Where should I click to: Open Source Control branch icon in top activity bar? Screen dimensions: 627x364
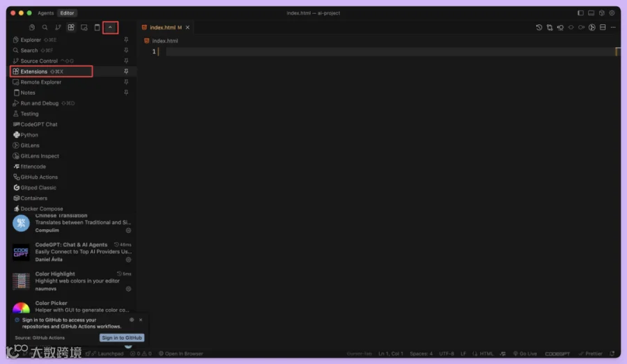coord(58,28)
